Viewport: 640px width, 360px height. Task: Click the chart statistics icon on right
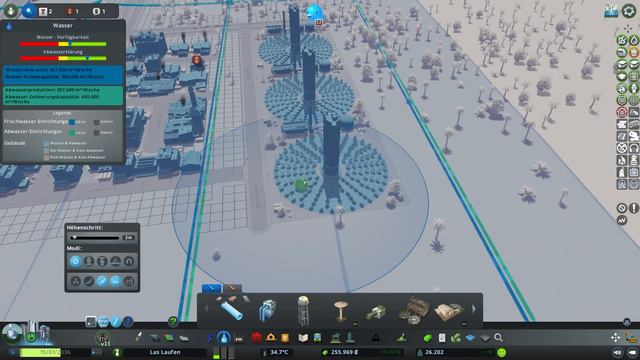pyautogui.click(x=622, y=220)
